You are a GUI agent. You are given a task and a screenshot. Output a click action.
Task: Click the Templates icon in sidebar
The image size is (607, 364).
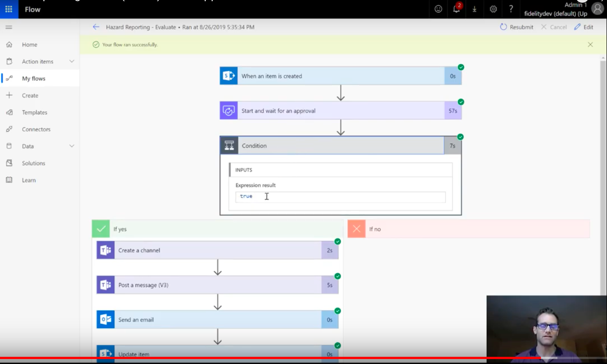click(9, 112)
